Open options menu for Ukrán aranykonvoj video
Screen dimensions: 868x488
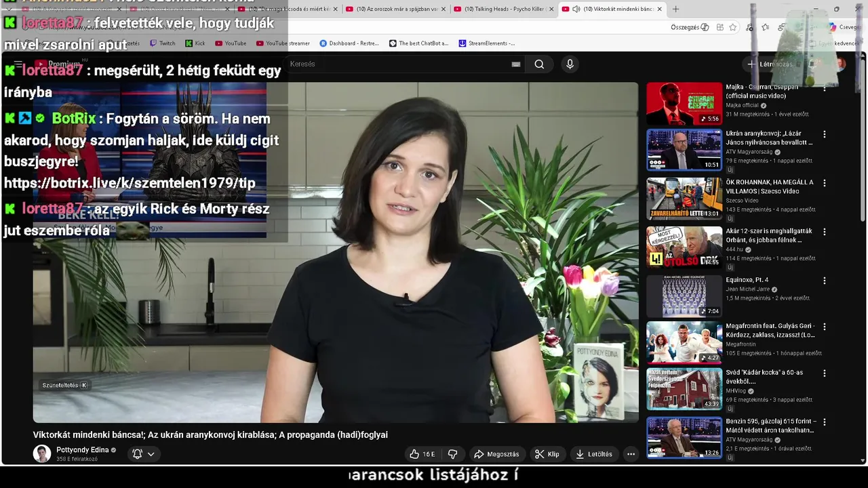click(x=825, y=135)
